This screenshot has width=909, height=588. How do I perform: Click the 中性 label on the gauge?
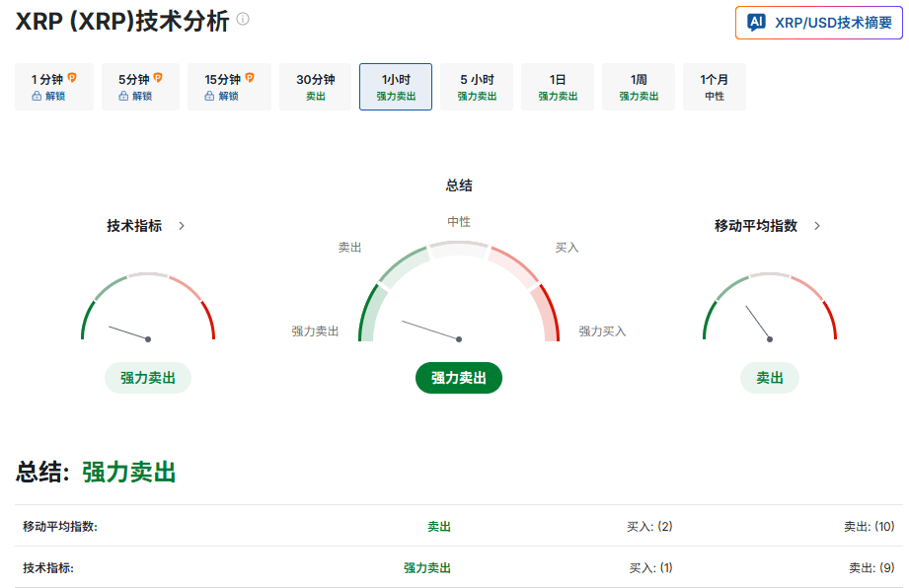point(459,222)
